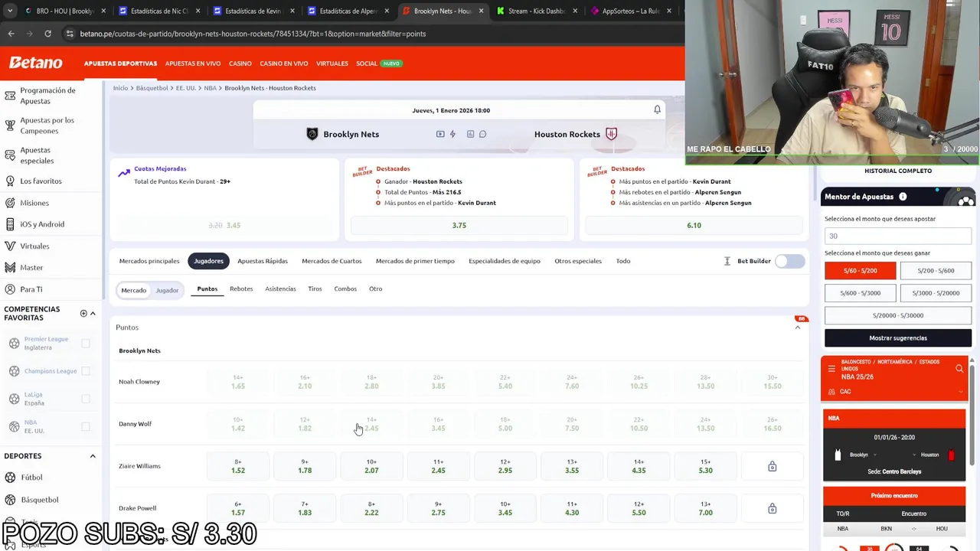
Task: Click the Mostrar sugerencias button
Action: (x=898, y=337)
